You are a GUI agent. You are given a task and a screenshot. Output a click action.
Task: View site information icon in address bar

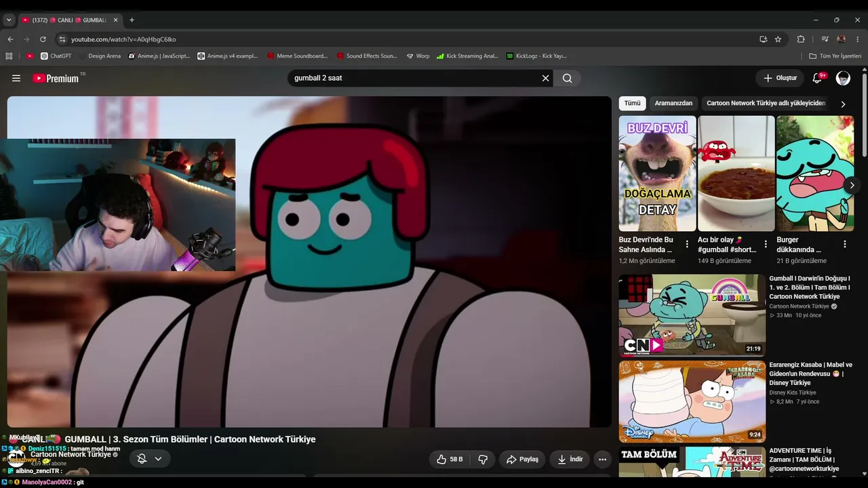pyautogui.click(x=62, y=39)
